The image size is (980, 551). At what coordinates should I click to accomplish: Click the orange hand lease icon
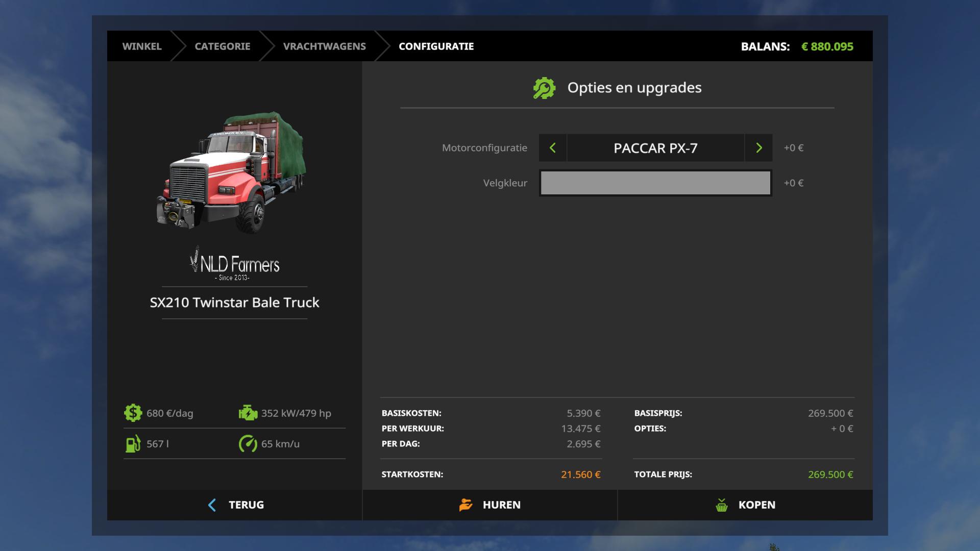pos(465,505)
